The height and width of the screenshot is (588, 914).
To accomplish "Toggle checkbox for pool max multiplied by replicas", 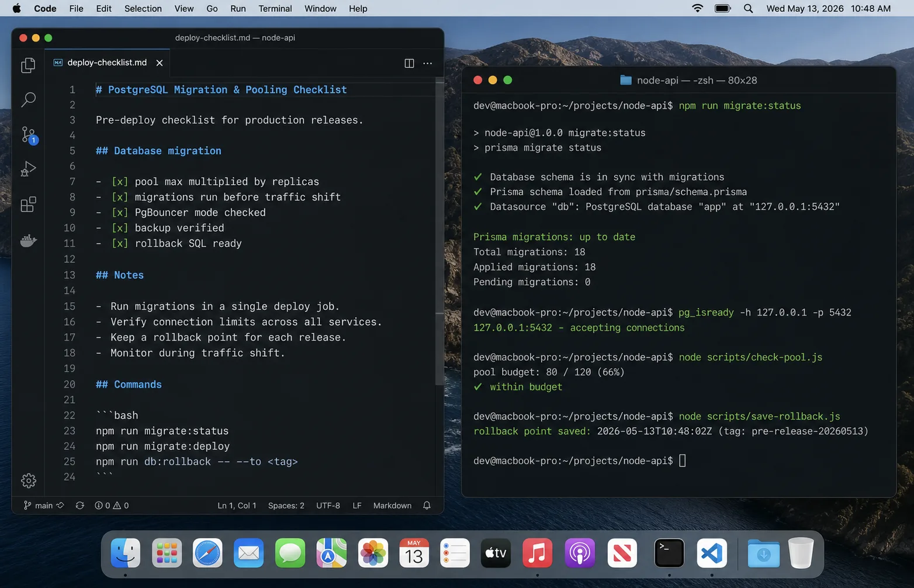I will pos(119,182).
